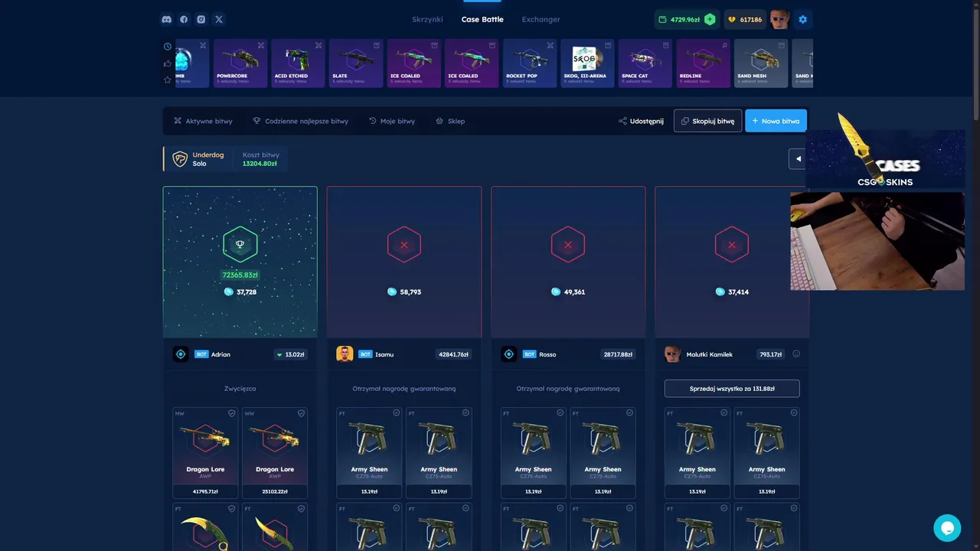The width and height of the screenshot is (980, 551).
Task: Click the red X hexagon above 49,361
Action: tap(568, 245)
